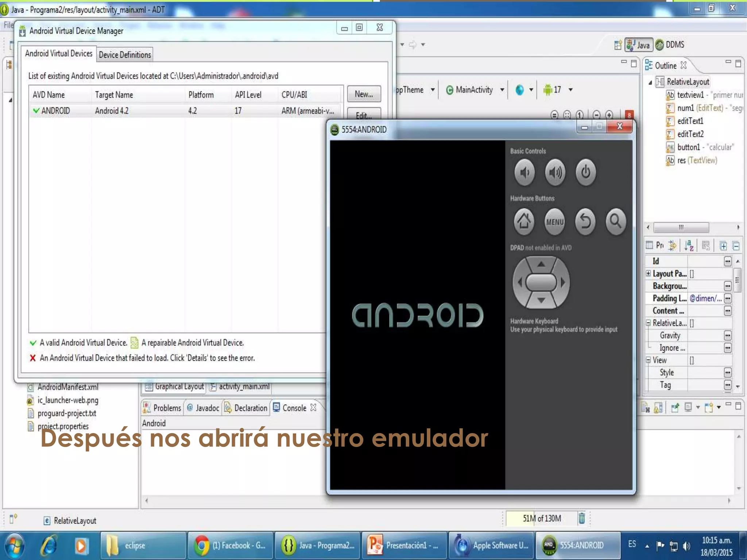Select textview1 in Outline tree
Screen dimensions: 747x560
(x=690, y=95)
